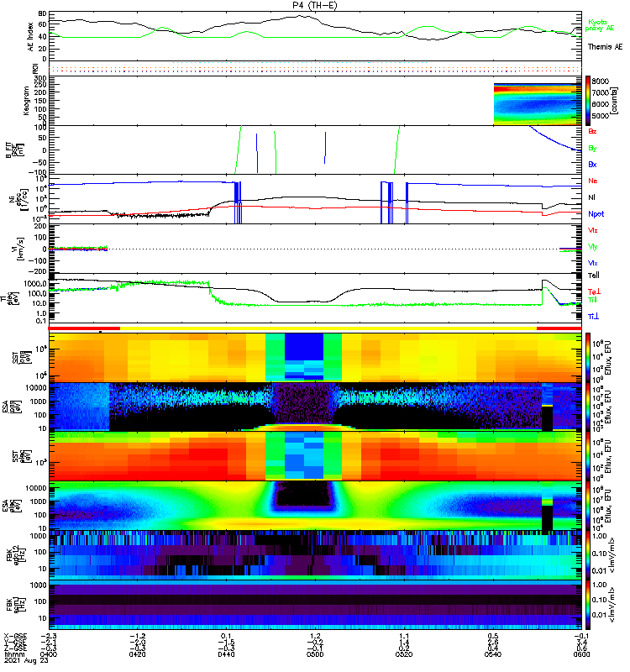The height and width of the screenshot is (672, 630).
Task: Click the red Ne density legend label
Action: tap(591, 181)
